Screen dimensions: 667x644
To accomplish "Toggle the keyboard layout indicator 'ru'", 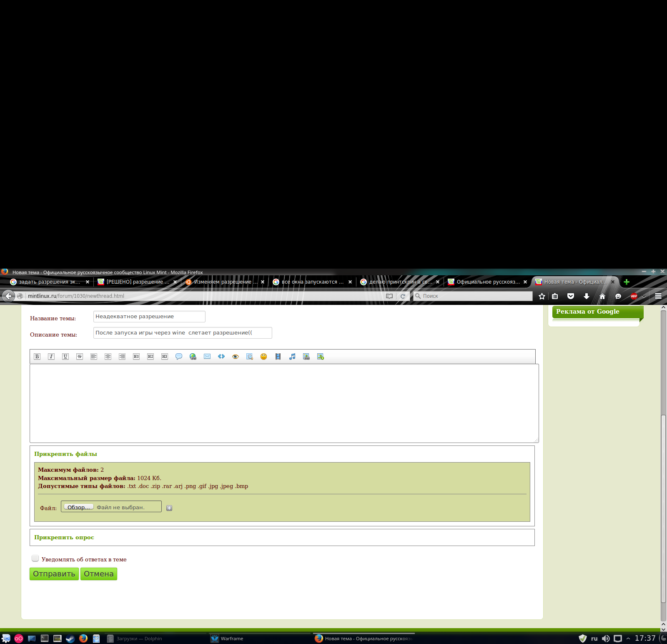I will (x=594, y=639).
